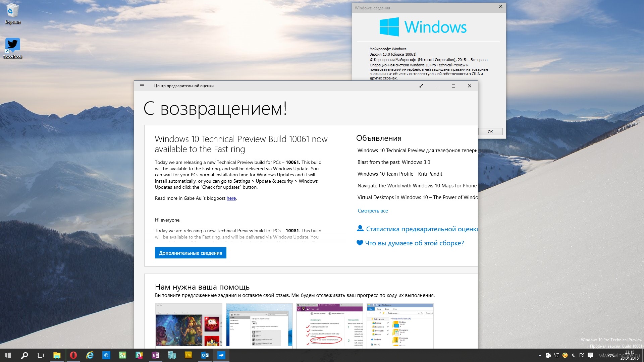Screen dimensions: 644x362
Task: Open the Action Center notifications icon
Action: pos(590,355)
